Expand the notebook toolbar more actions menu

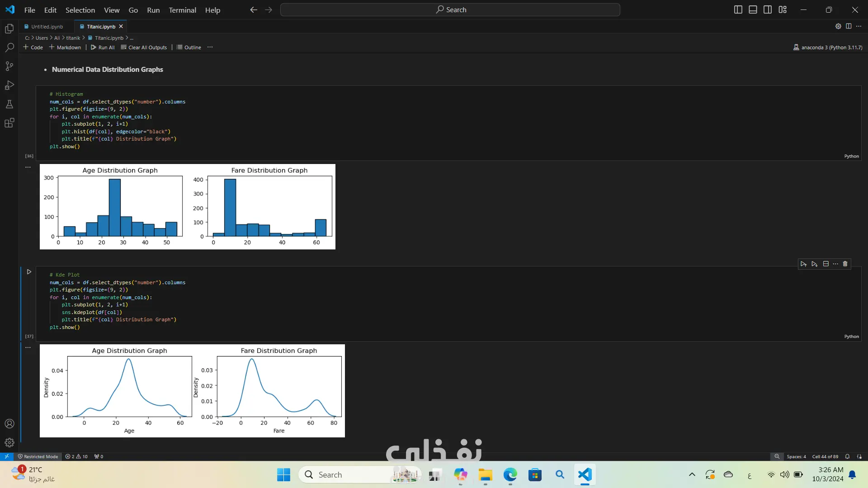(210, 47)
